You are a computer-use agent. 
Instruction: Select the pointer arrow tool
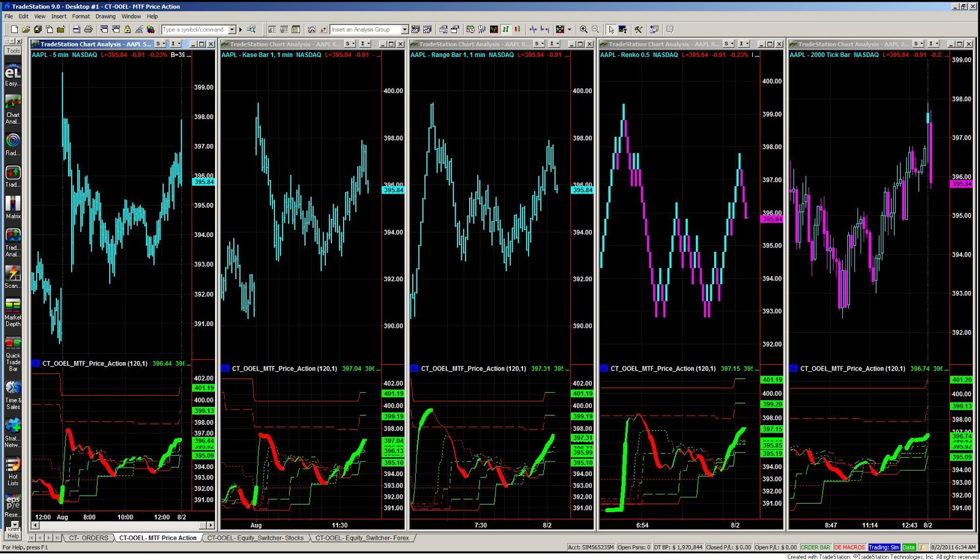[611, 29]
